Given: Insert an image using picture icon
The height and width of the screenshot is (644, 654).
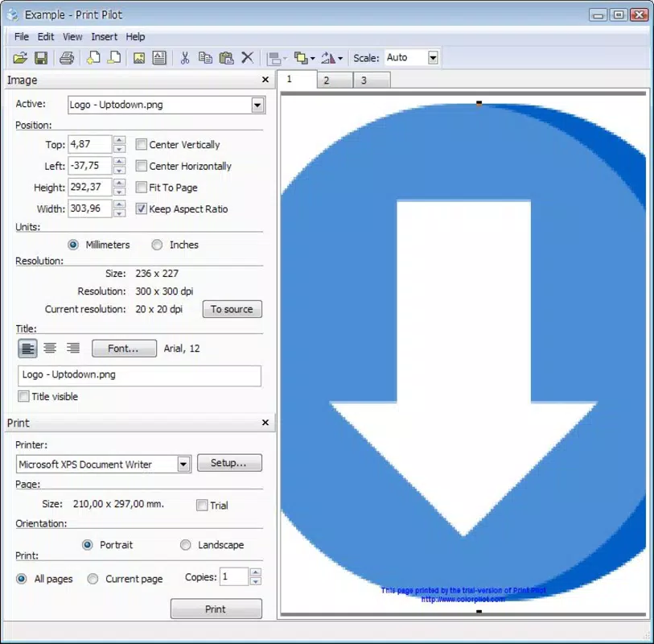Looking at the screenshot, I should 139,58.
